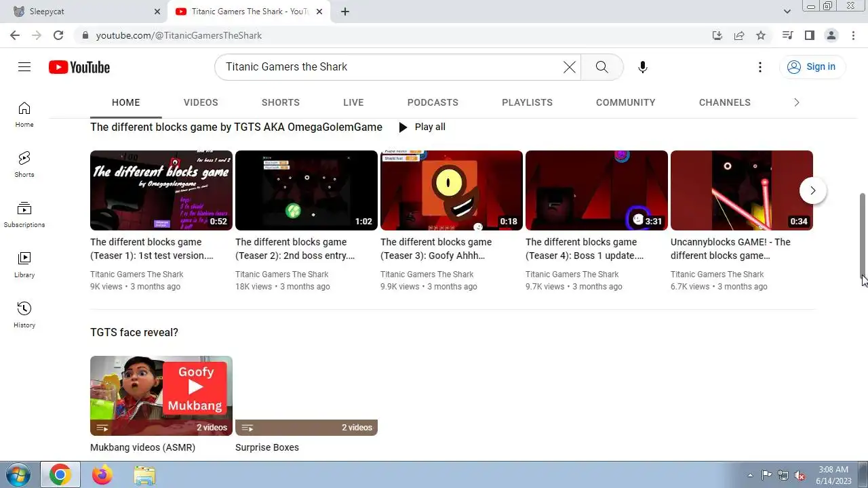This screenshot has height=488, width=868.
Task: Select the HOME channel tab
Action: coord(125,102)
